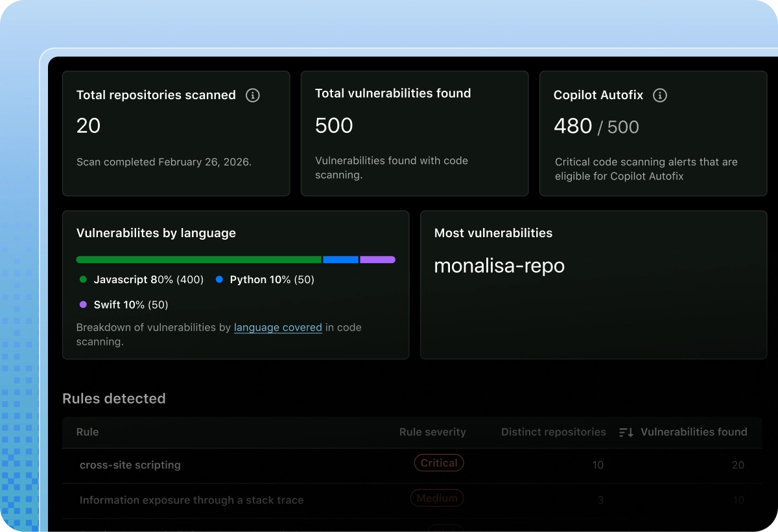This screenshot has width=778, height=532.
Task: Click the 480 / 500 Autofix value
Action: click(596, 126)
